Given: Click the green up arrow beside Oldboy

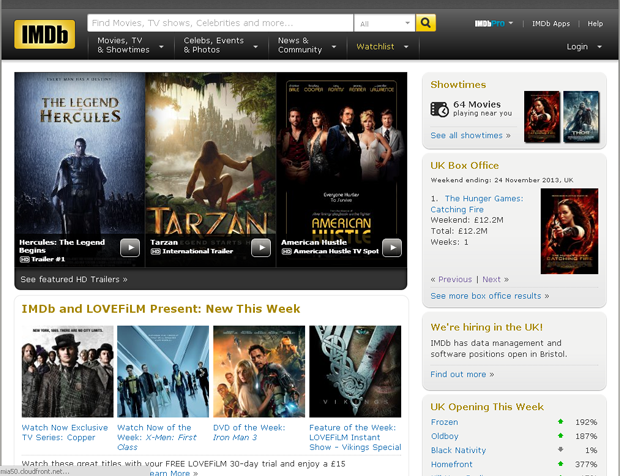Looking at the screenshot, I should click(560, 436).
